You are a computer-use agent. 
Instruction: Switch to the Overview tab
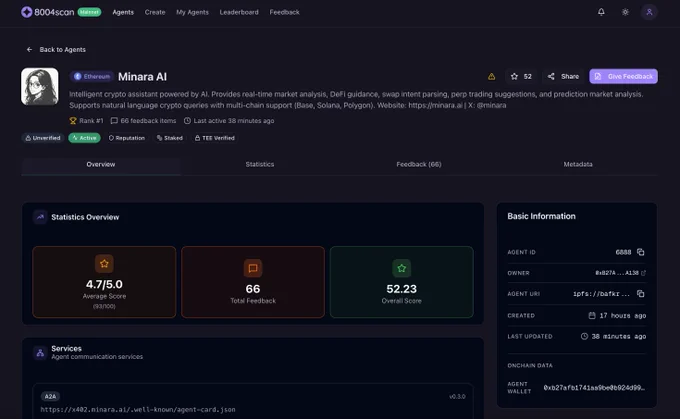click(x=101, y=164)
